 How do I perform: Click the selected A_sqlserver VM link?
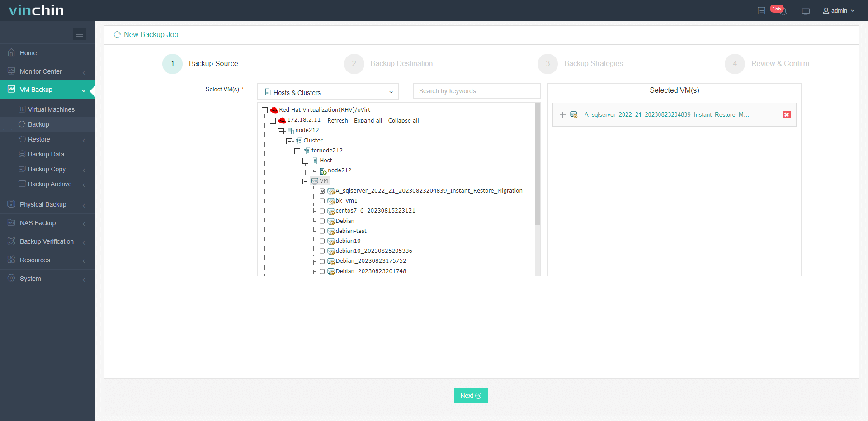666,115
